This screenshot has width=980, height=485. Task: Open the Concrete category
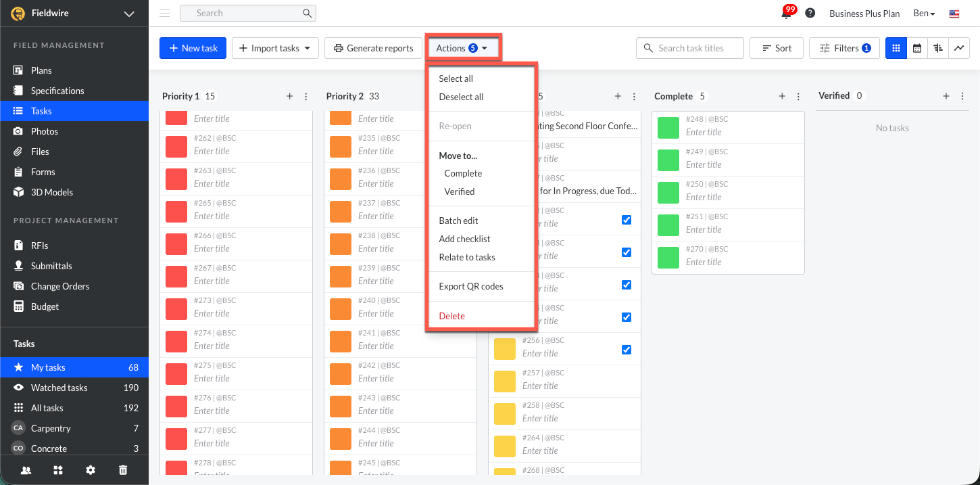point(74,448)
